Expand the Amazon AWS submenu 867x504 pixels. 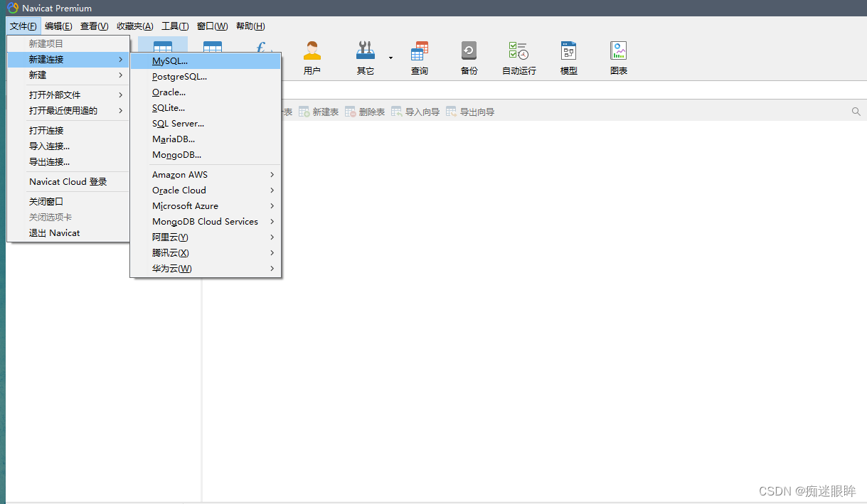(x=206, y=175)
